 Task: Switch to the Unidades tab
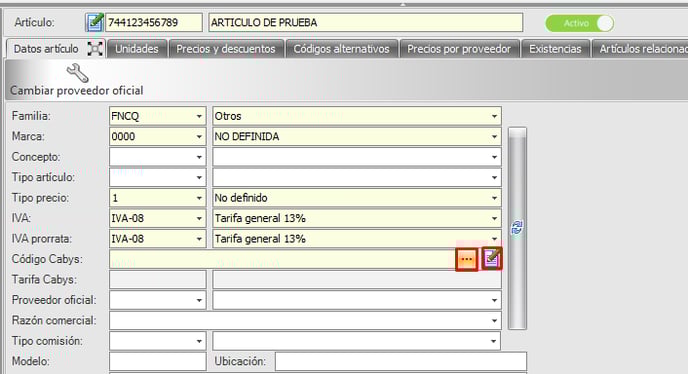[x=136, y=49]
